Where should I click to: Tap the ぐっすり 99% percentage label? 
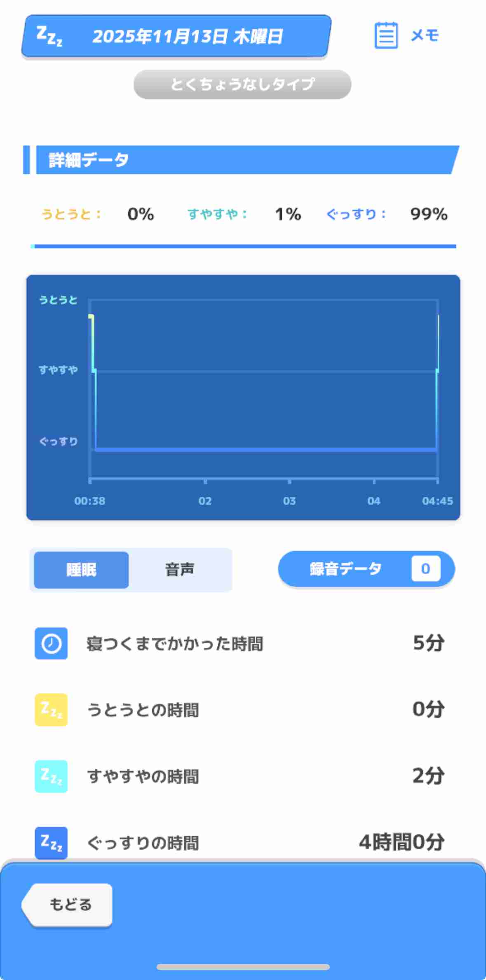click(429, 214)
